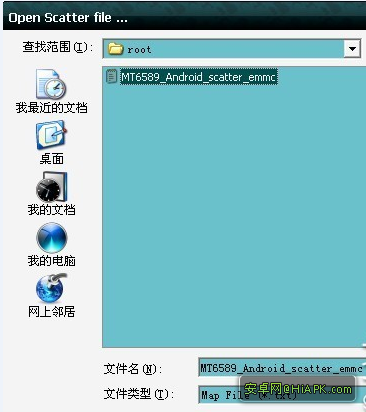The image size is (366, 412).
Task: Open 网上邻居 network places
Action: click(x=51, y=296)
